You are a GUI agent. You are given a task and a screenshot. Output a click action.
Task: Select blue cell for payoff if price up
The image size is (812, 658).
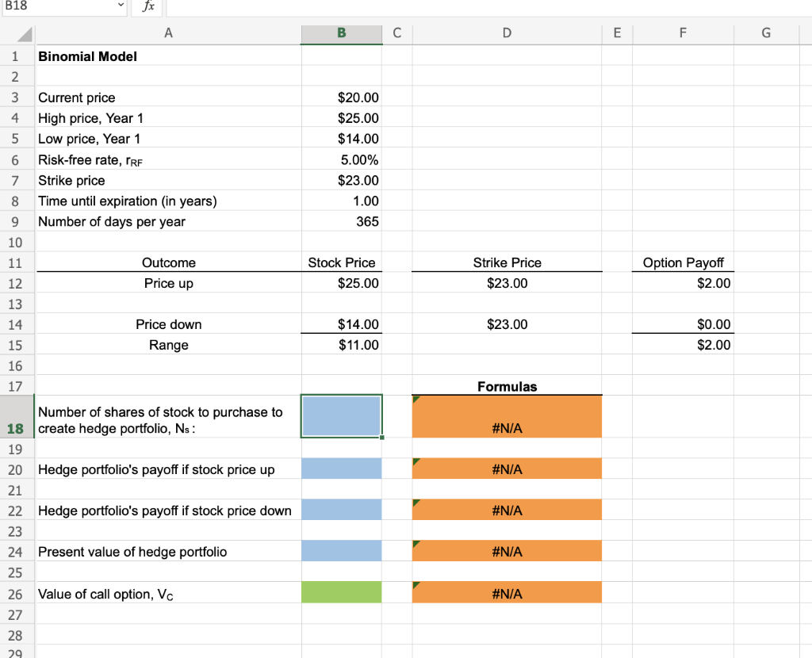(342, 469)
